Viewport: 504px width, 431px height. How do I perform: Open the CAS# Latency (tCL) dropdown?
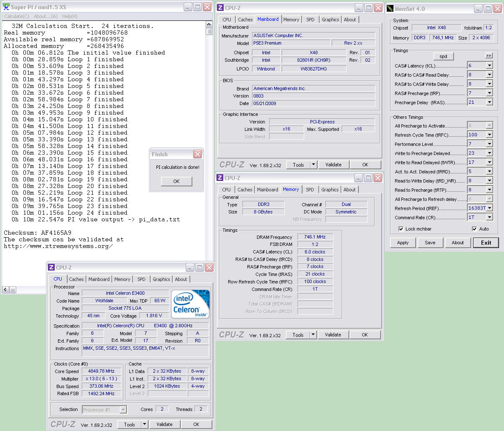[489, 65]
